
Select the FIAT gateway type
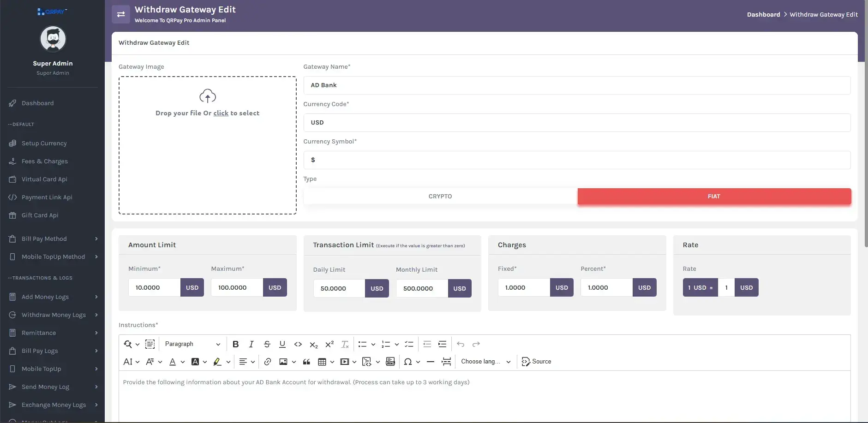coord(714,196)
